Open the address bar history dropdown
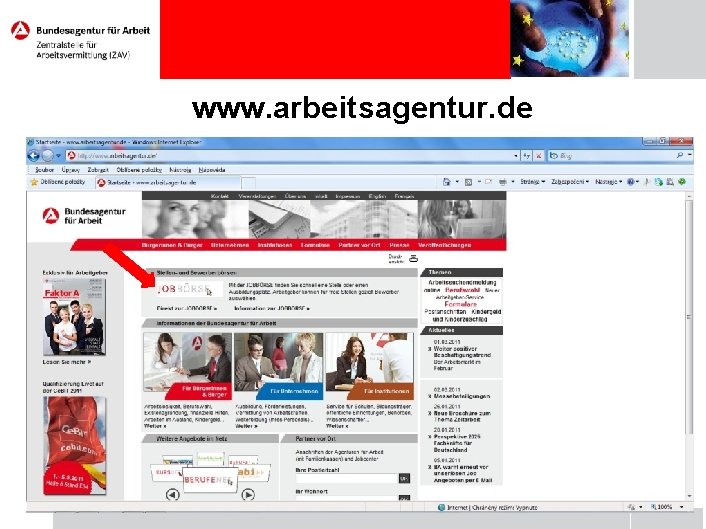The height and width of the screenshot is (529, 706). coord(516,156)
